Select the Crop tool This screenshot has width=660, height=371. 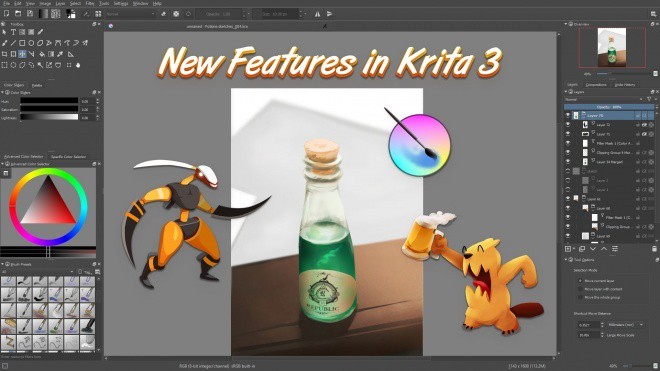pyautogui.click(x=4, y=54)
